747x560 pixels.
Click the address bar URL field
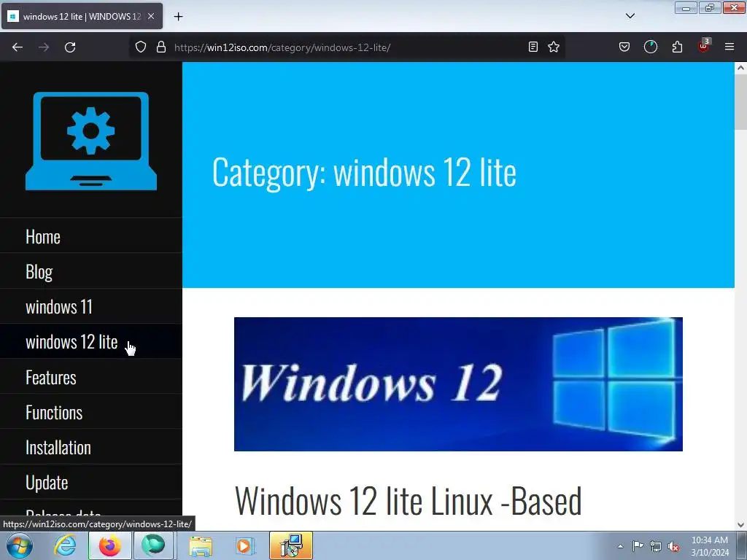point(347,47)
